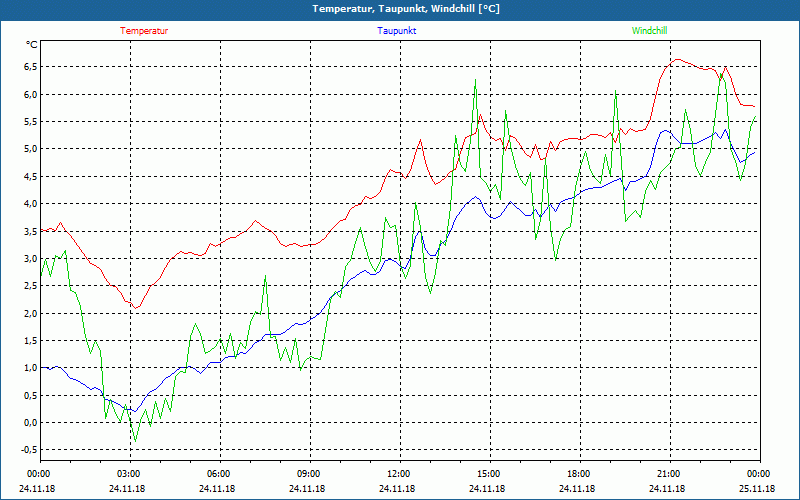Screen dimensions: 800x500
Task: Click the 4,5 y-axis value
Action: [31, 177]
